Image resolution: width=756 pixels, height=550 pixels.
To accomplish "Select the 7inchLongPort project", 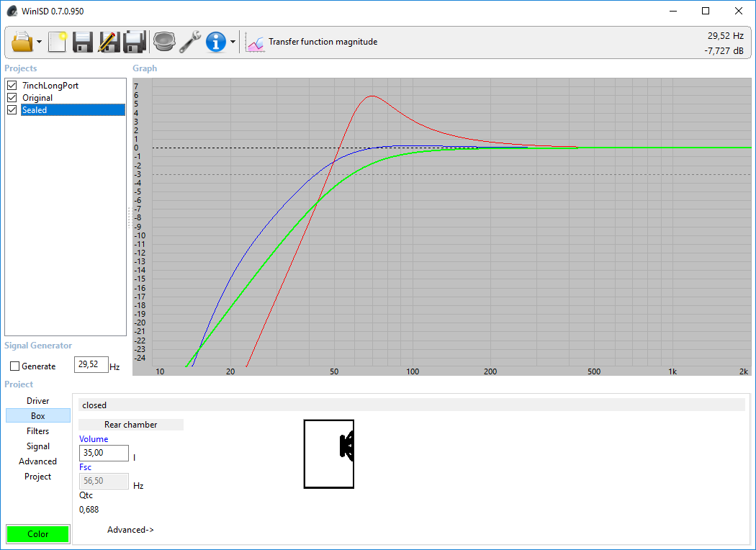I will coord(50,86).
